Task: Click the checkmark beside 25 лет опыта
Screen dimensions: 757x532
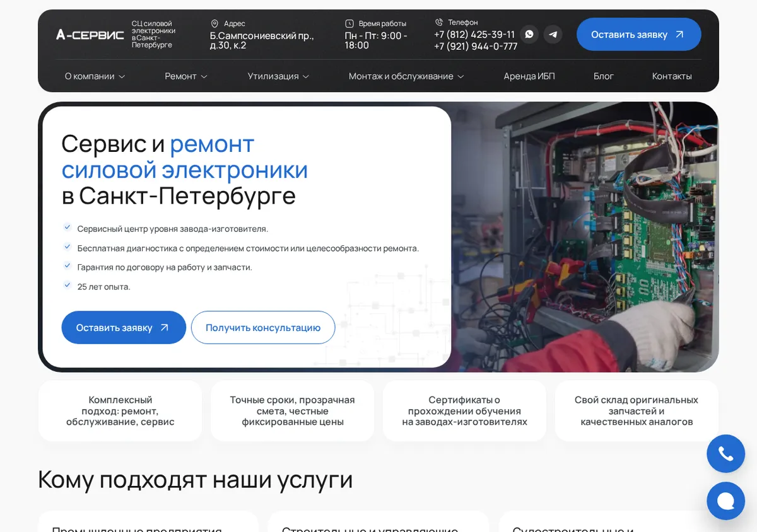Action: pos(67,286)
